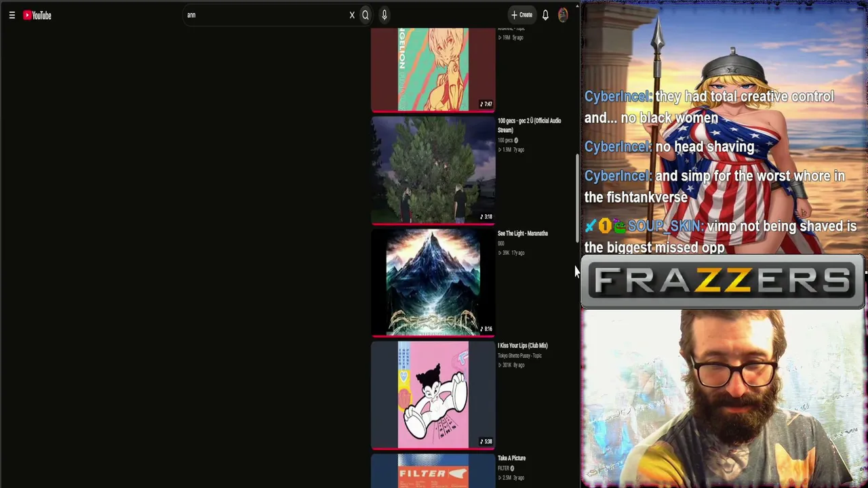
Task: Click the SOUP_SKIN username in chat
Action: [665, 226]
